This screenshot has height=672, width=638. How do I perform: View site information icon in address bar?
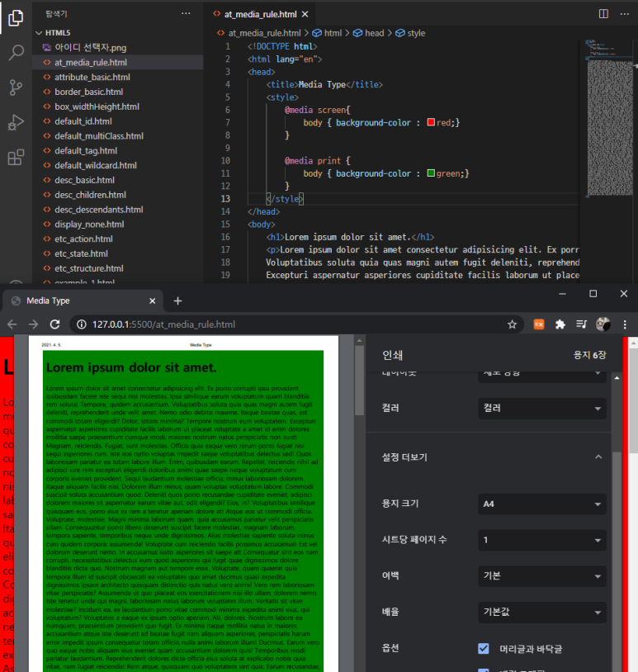(82, 324)
